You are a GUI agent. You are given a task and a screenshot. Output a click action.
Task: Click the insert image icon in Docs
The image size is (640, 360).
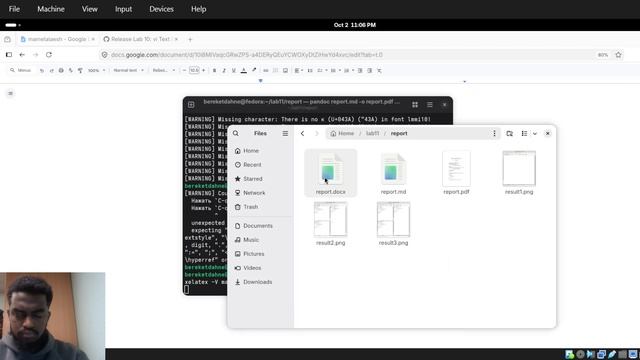coord(285,71)
